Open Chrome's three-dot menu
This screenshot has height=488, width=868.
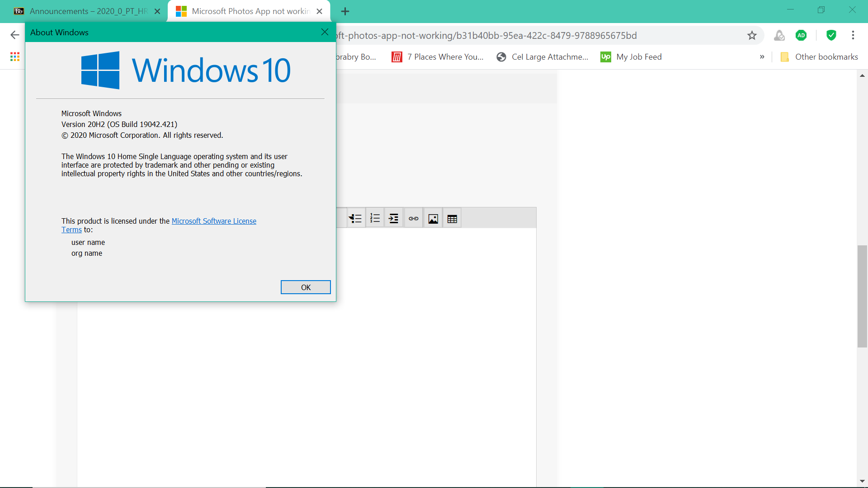coord(853,35)
